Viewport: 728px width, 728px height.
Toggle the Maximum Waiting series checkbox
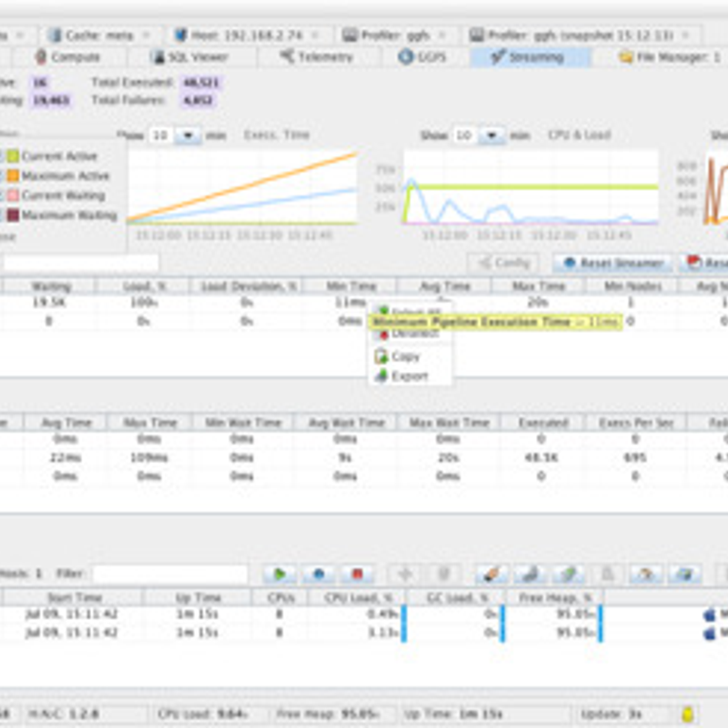tap(2, 215)
